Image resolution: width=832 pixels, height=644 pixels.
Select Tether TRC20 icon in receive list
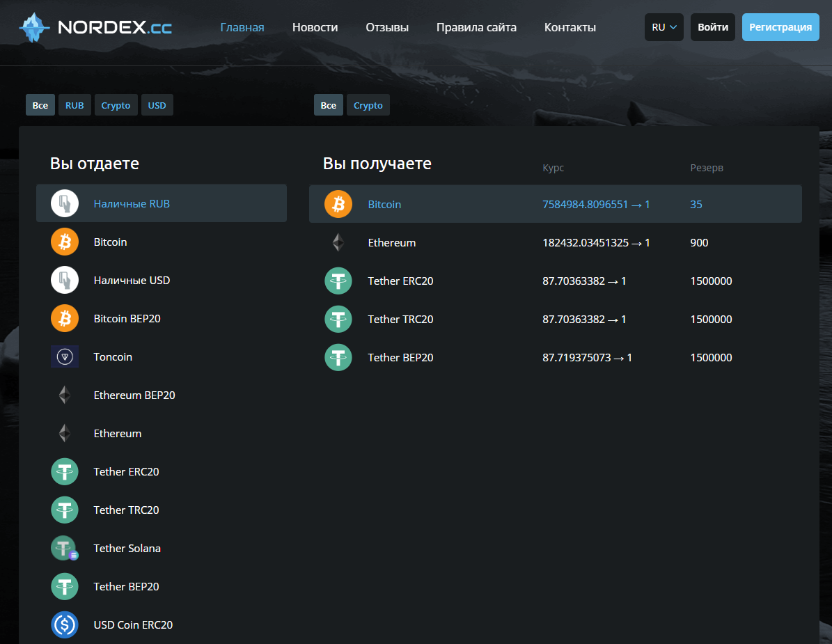(x=338, y=320)
